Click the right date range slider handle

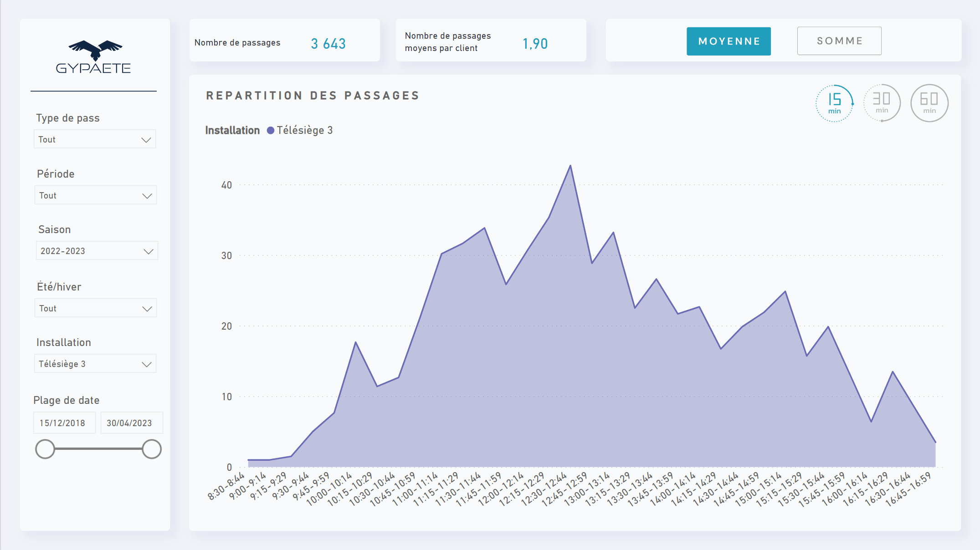tap(152, 449)
